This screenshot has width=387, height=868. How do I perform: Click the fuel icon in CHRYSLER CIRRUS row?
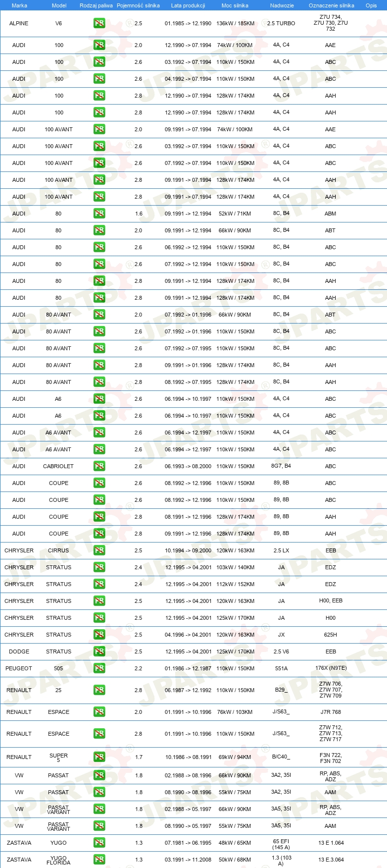click(99, 550)
